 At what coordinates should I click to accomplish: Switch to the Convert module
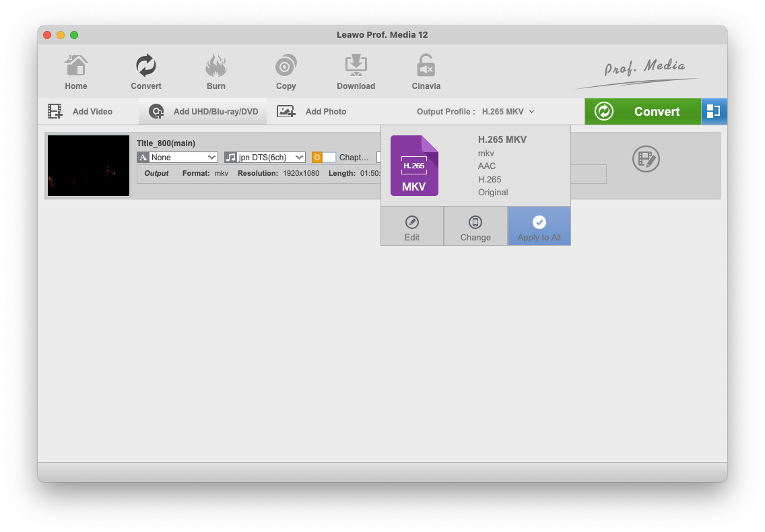click(146, 72)
